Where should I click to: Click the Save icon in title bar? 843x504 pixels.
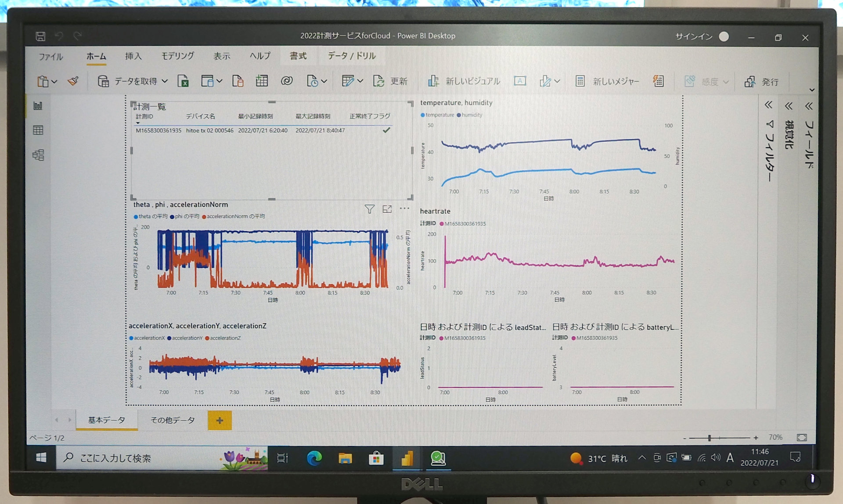tap(40, 36)
